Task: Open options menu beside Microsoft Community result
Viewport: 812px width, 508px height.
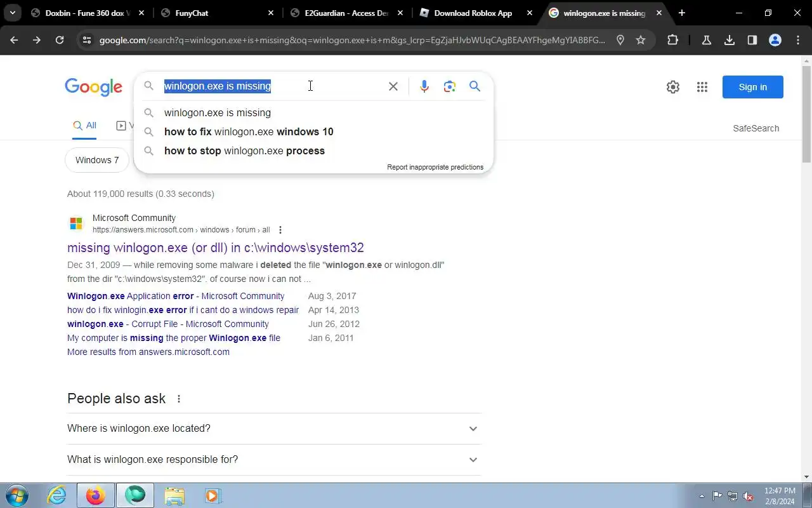Action: [x=280, y=230]
